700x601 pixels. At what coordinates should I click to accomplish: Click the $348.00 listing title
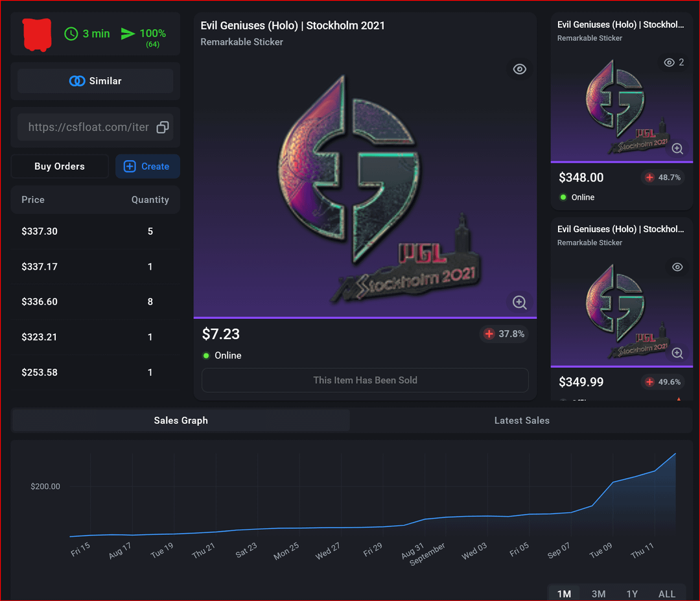(620, 25)
